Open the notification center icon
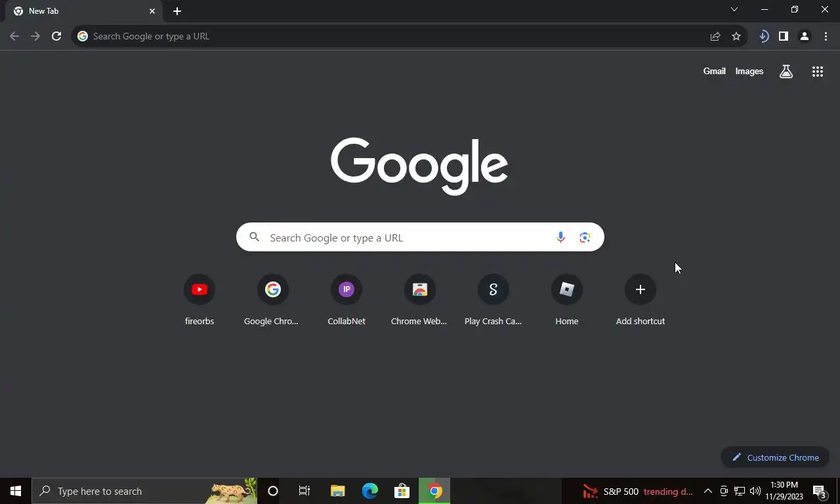Screen dimensions: 840x504 coord(819,491)
